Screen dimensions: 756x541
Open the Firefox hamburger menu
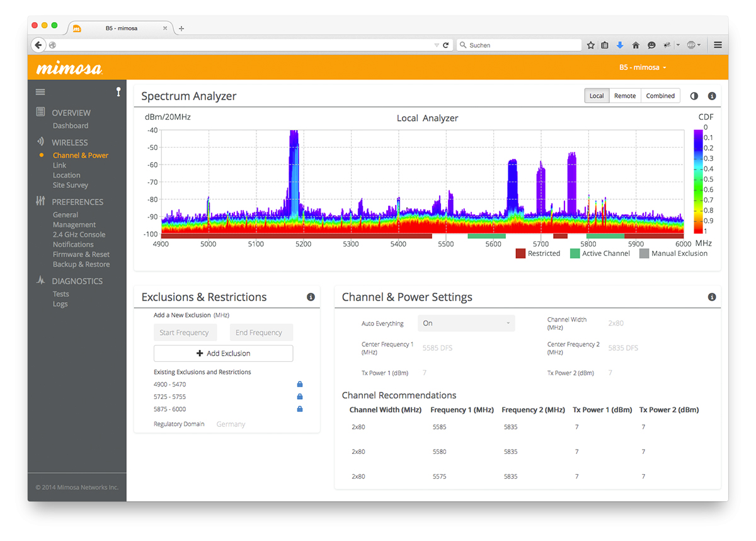tap(718, 45)
